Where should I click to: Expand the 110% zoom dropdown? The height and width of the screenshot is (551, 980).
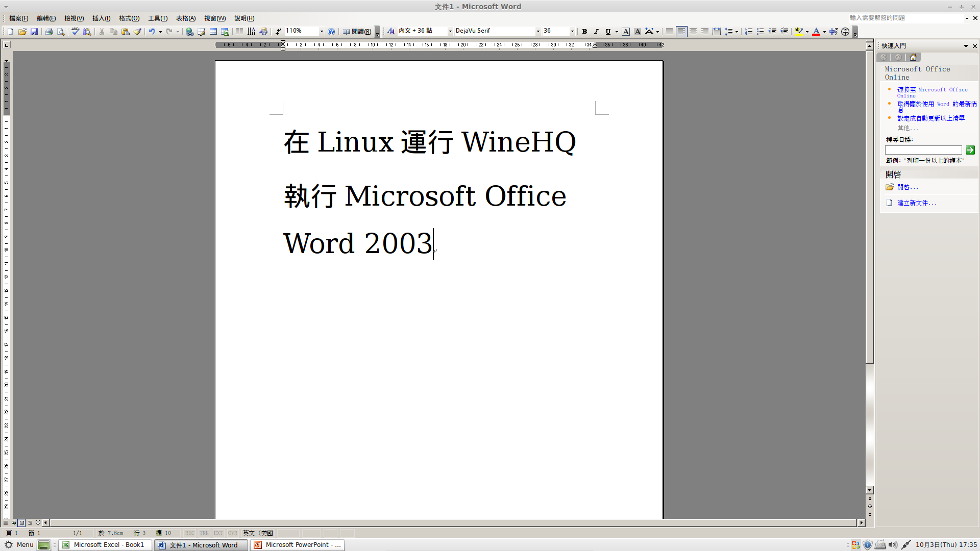coord(322,32)
